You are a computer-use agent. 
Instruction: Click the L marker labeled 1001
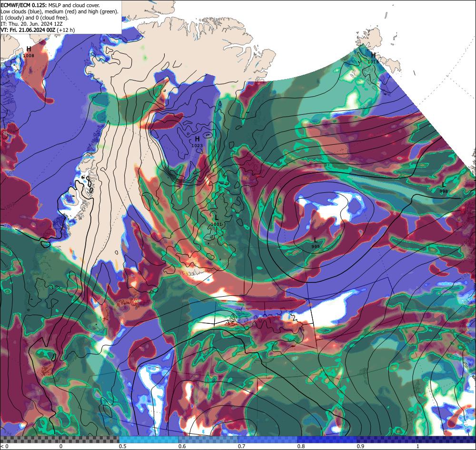(x=217, y=218)
